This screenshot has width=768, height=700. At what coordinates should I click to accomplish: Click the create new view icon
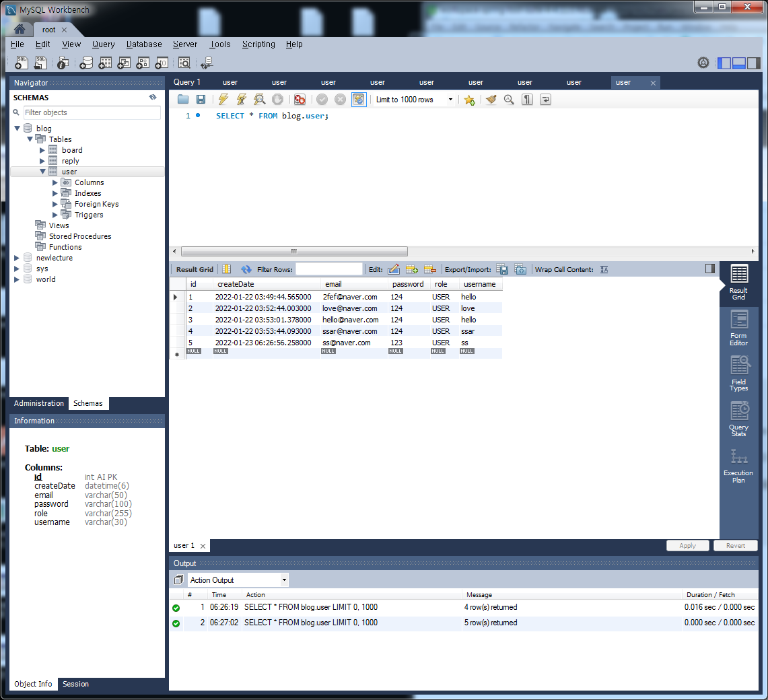(124, 63)
